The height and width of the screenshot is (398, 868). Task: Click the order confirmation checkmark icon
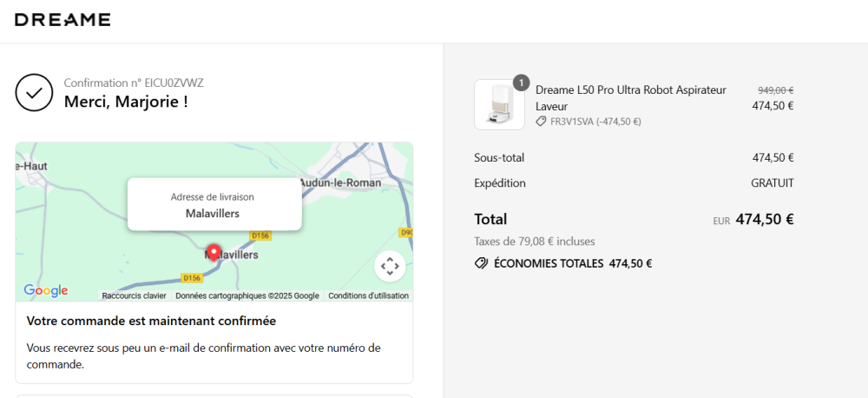point(34,93)
